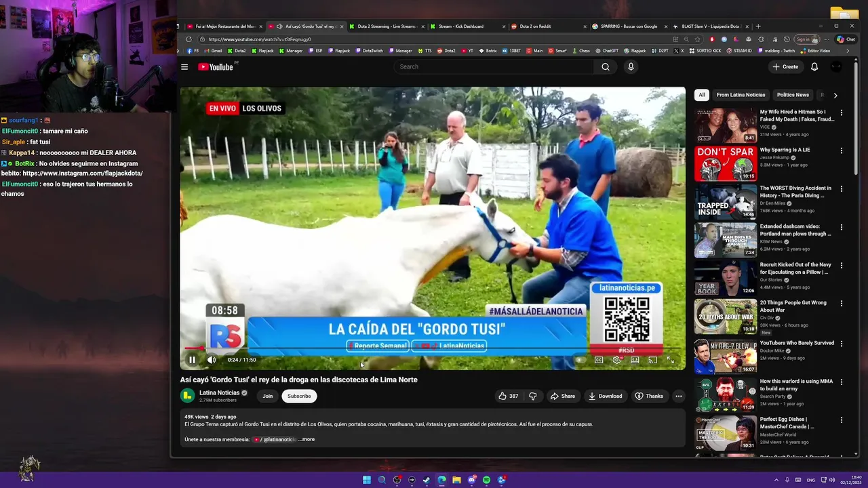
Task: Open 'My Wife Hired a Hitman' thumbnail
Action: pyautogui.click(x=726, y=125)
